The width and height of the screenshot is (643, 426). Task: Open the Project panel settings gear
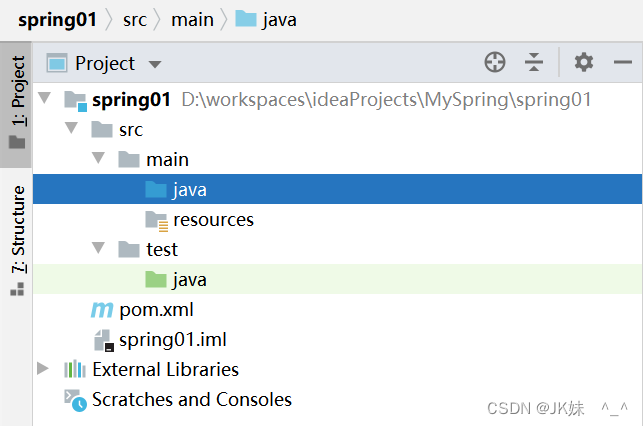point(584,62)
